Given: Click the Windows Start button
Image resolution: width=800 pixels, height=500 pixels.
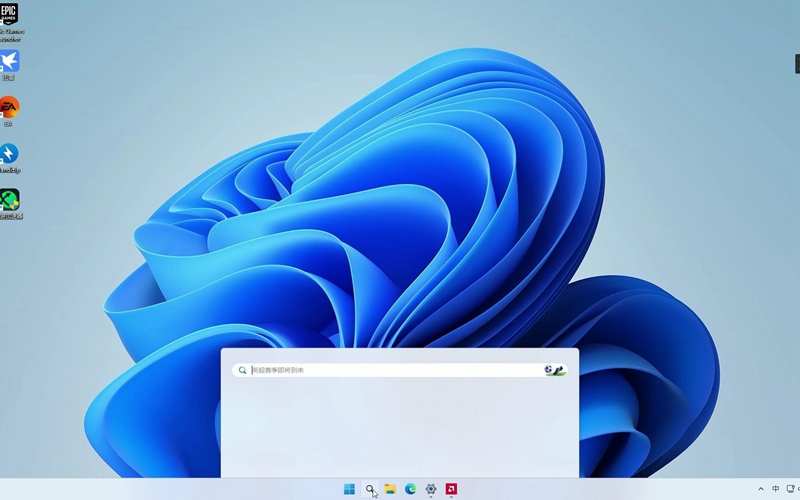Looking at the screenshot, I should tap(349, 489).
